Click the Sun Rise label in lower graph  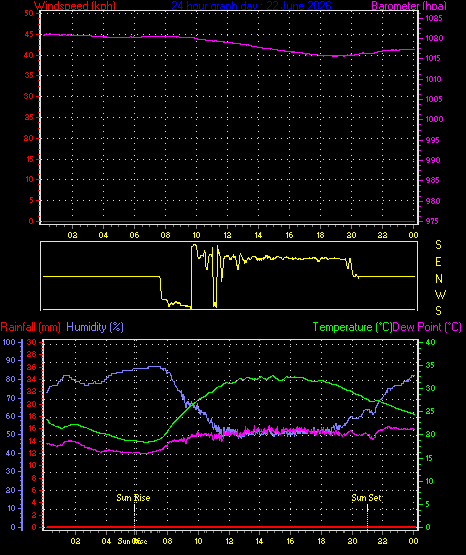(x=133, y=498)
